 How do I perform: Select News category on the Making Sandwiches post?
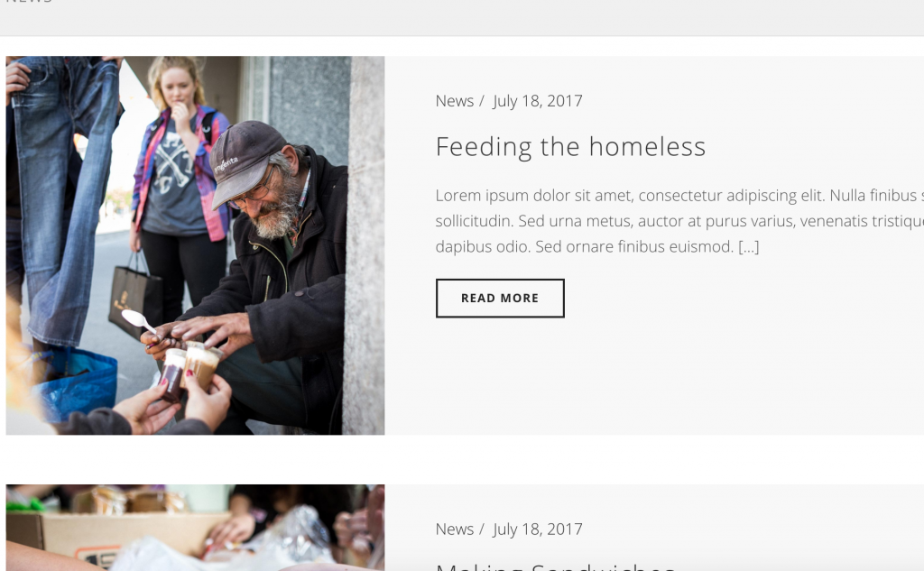pos(455,530)
